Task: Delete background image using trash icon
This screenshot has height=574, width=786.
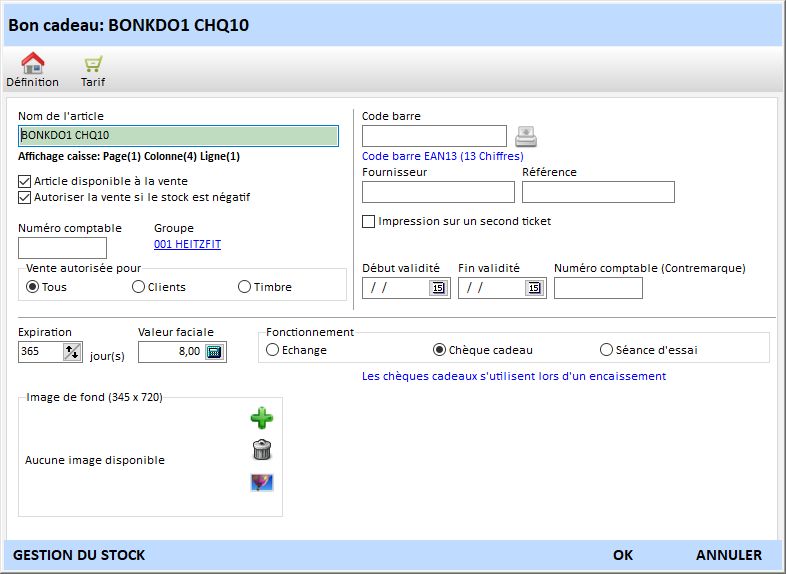Action: (x=261, y=450)
